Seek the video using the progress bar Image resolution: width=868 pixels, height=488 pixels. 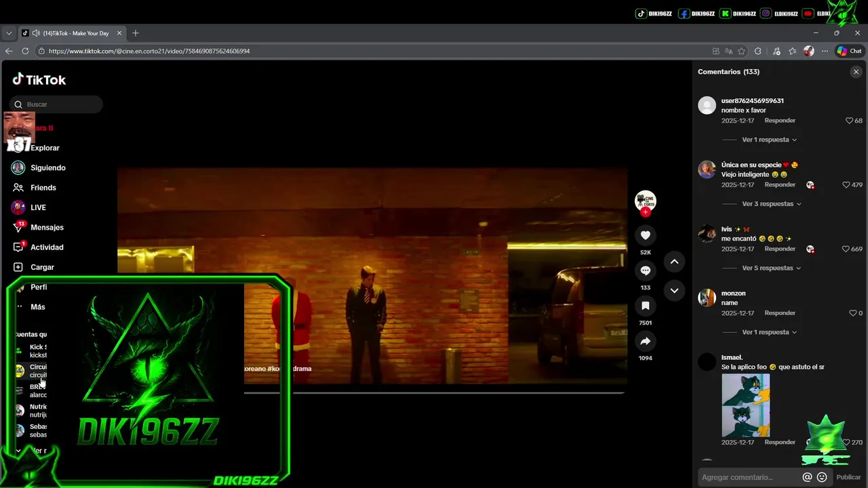click(x=435, y=392)
